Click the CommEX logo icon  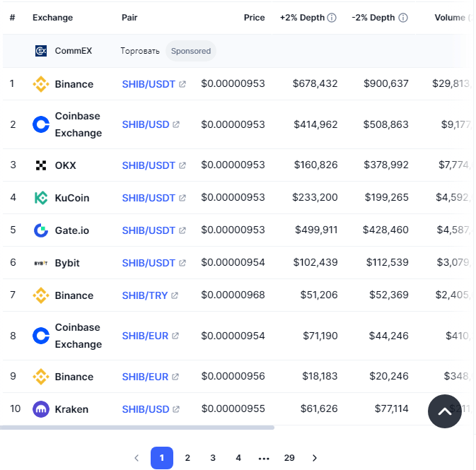(41, 51)
